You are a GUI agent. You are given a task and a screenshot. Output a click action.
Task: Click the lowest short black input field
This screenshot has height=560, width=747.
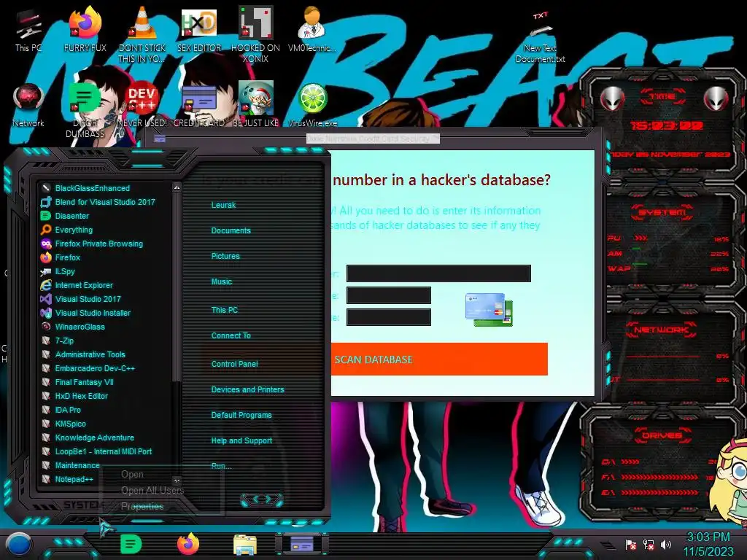click(389, 317)
